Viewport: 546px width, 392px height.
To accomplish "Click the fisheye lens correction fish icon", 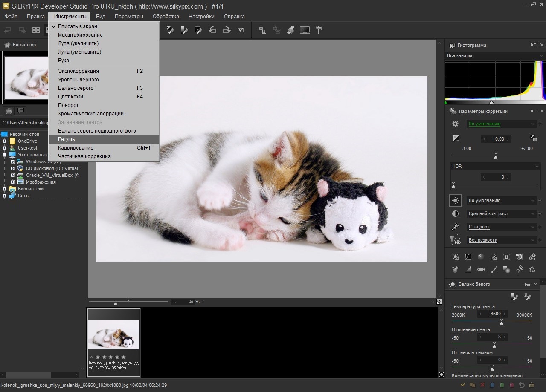I will pos(481,269).
